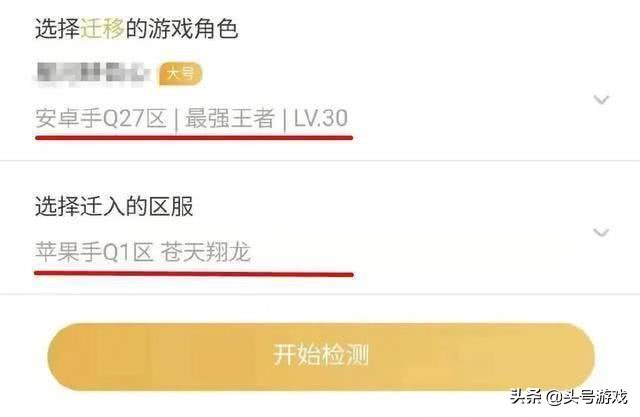Open the 头条 @头号游戏 watermark
This screenshot has width=640, height=417.
click(x=569, y=396)
